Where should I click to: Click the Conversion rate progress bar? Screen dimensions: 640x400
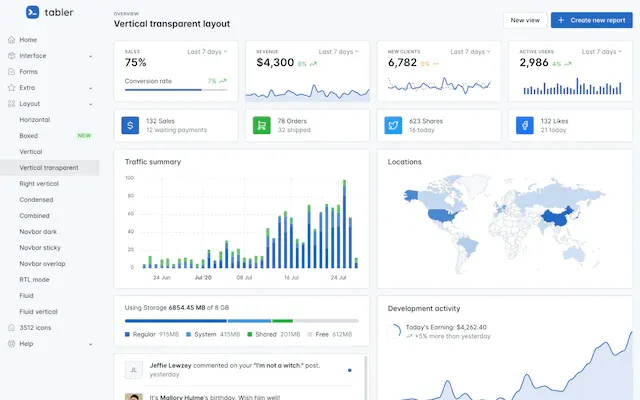coord(176,89)
